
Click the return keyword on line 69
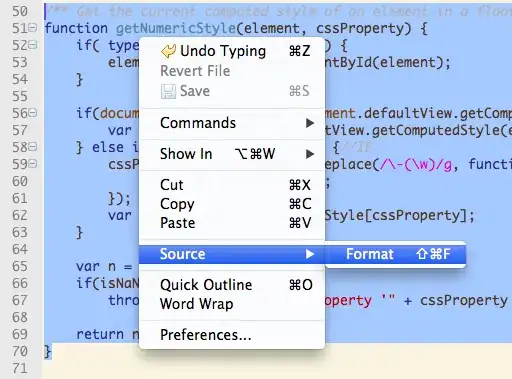pyautogui.click(x=100, y=334)
